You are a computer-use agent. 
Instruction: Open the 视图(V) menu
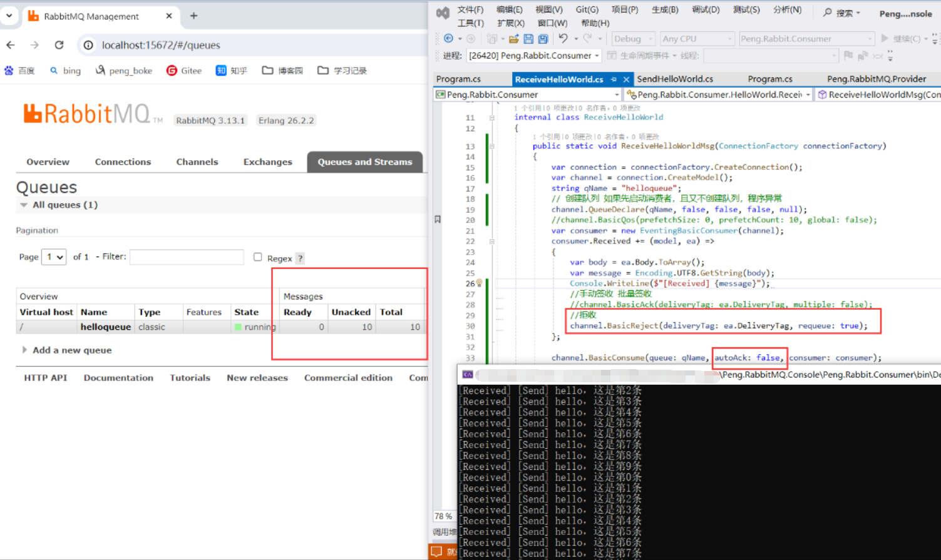pos(548,9)
